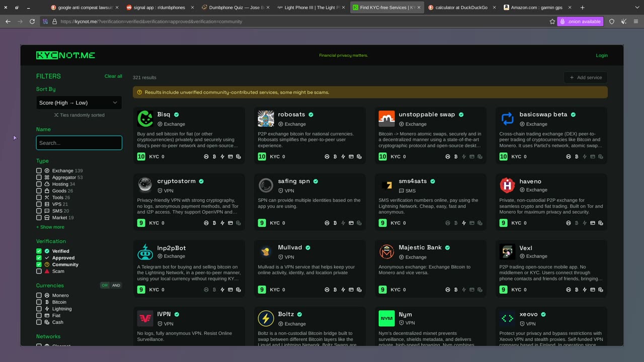Filter by Lightning currency
Screen dimensions: 644x362
click(39, 309)
